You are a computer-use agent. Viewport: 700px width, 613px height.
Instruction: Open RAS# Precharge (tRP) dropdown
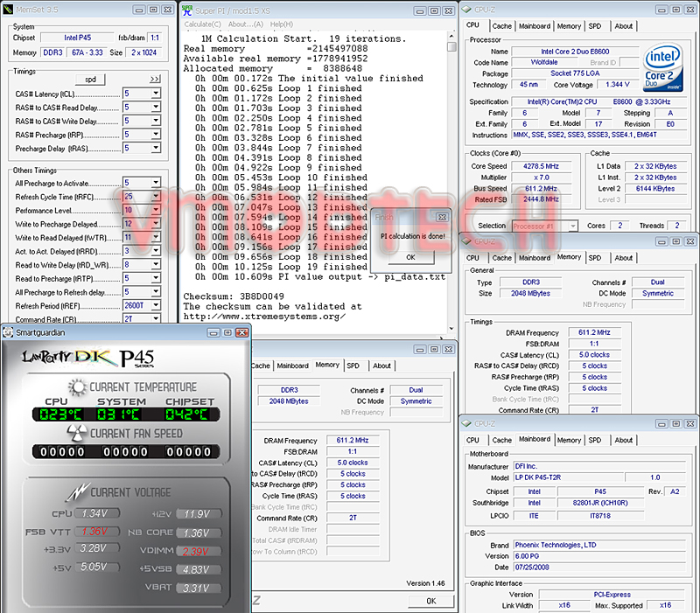[156, 135]
